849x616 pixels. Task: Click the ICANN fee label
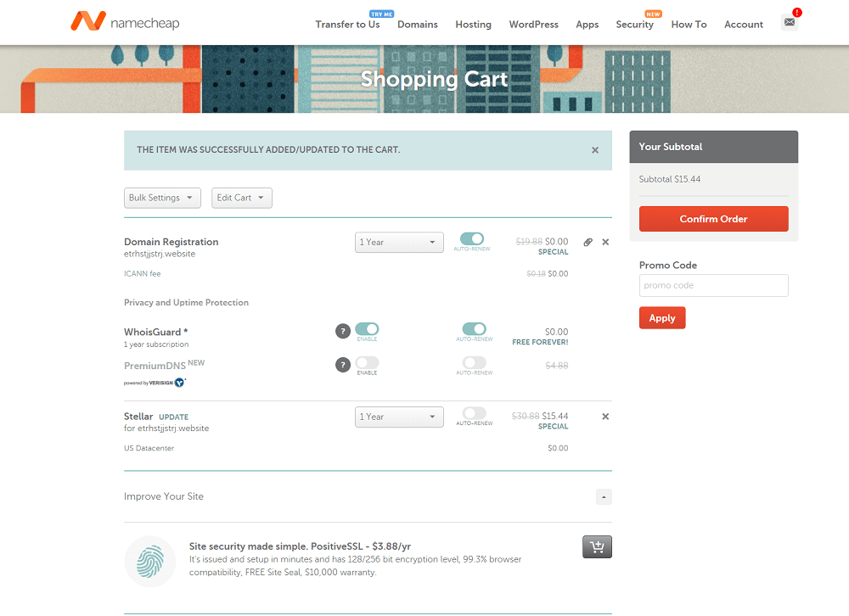pyautogui.click(x=143, y=274)
